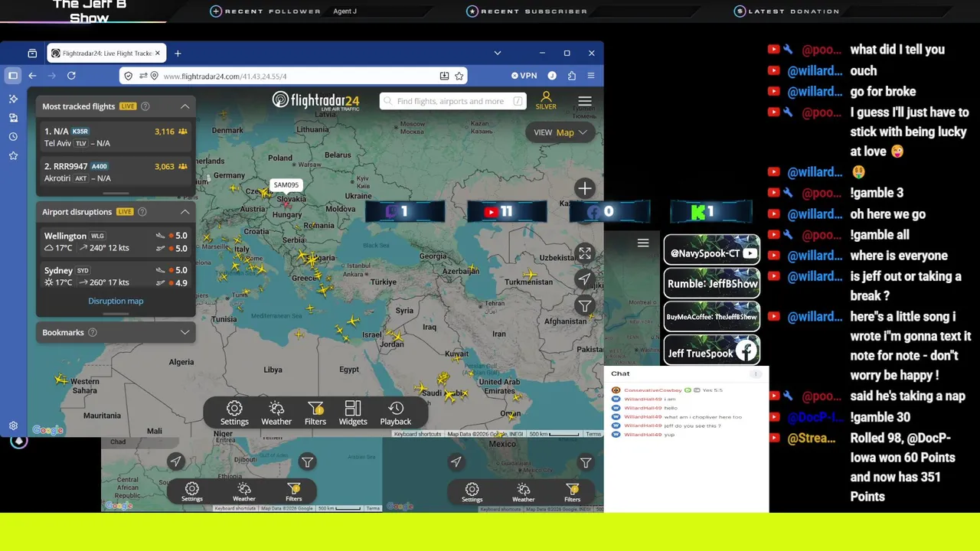Select the SAM095 flight label
The image size is (980, 551).
[286, 184]
